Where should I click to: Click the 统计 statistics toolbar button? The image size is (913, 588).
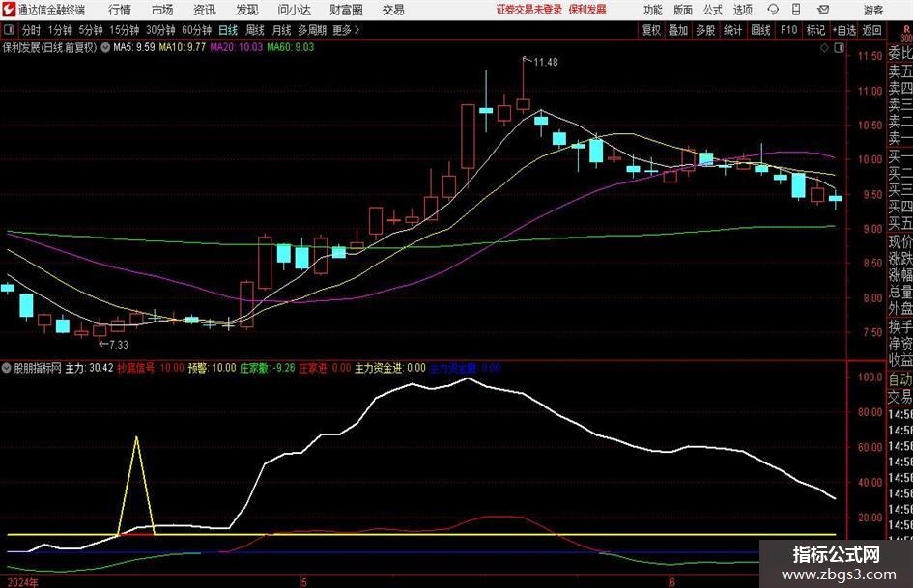[x=732, y=30]
